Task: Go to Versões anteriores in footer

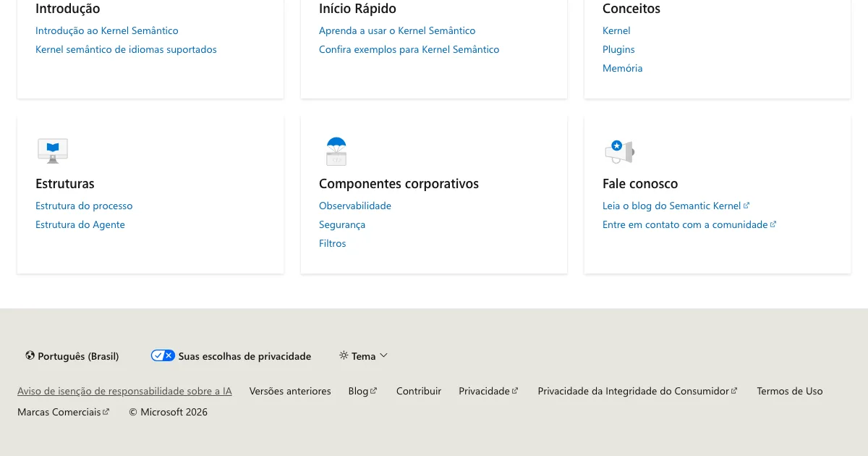Action: tap(290, 391)
